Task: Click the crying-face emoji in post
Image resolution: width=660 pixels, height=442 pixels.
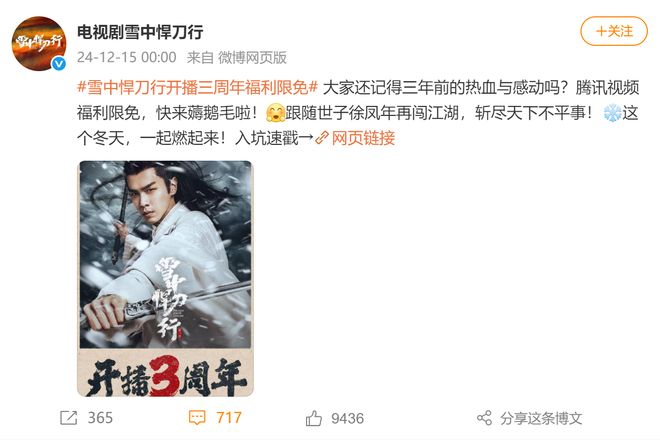Action: pyautogui.click(x=276, y=113)
